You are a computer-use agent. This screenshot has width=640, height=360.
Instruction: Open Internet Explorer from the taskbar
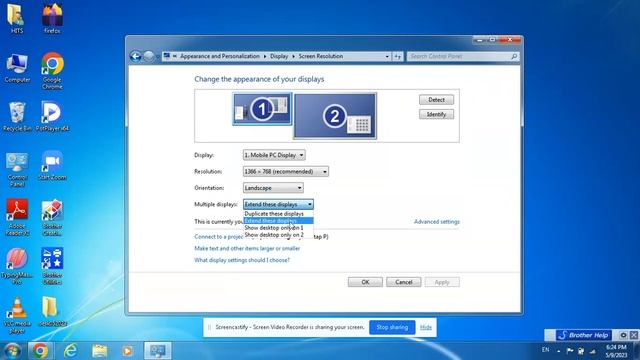click(x=70, y=351)
